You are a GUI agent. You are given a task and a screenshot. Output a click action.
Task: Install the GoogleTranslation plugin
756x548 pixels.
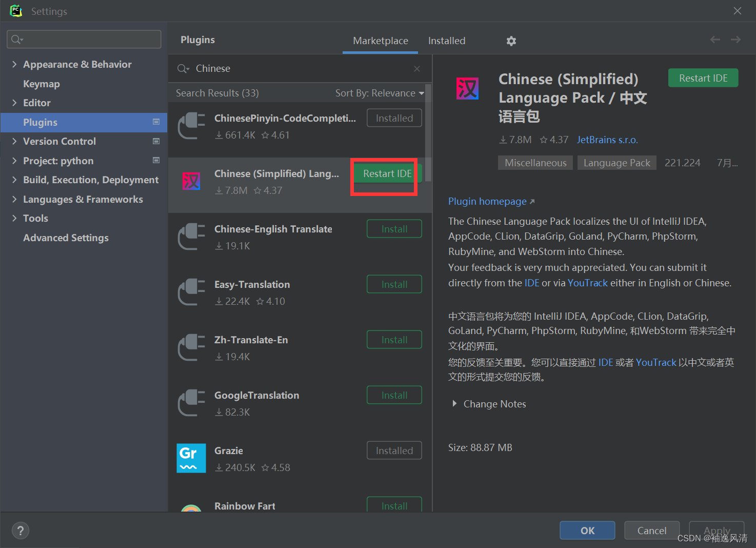[x=394, y=395]
